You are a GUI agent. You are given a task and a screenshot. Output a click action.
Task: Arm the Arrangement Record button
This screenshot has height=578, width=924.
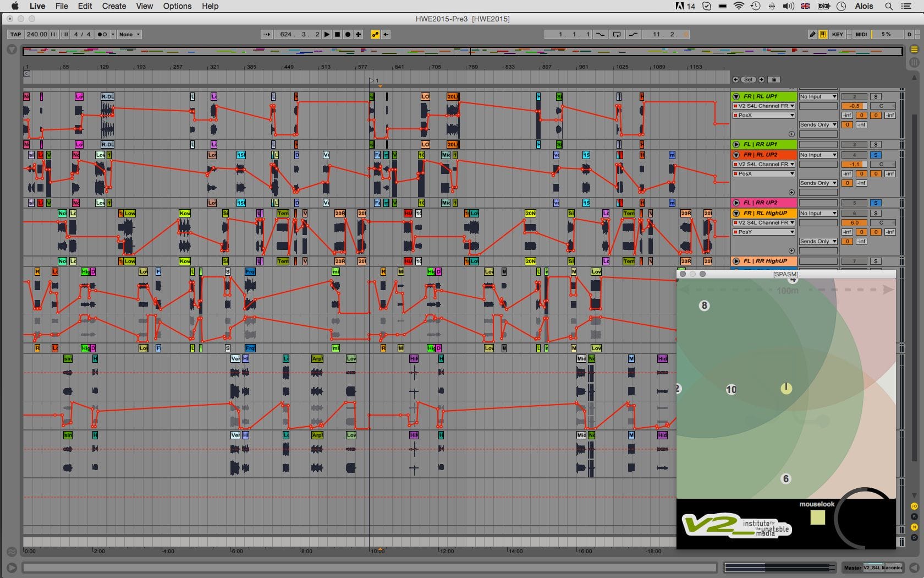[348, 34]
